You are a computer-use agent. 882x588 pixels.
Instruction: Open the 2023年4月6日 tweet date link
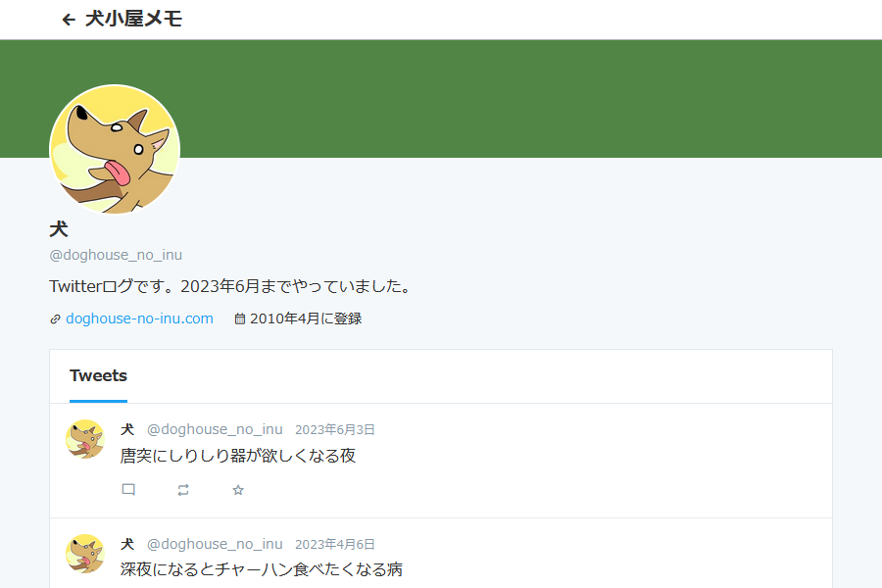tap(335, 545)
